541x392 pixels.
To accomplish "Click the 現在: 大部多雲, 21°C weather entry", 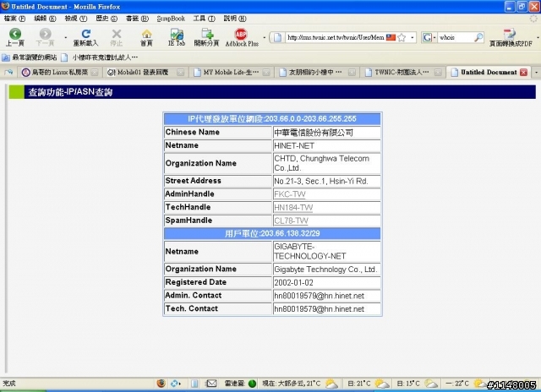I will (x=300, y=384).
